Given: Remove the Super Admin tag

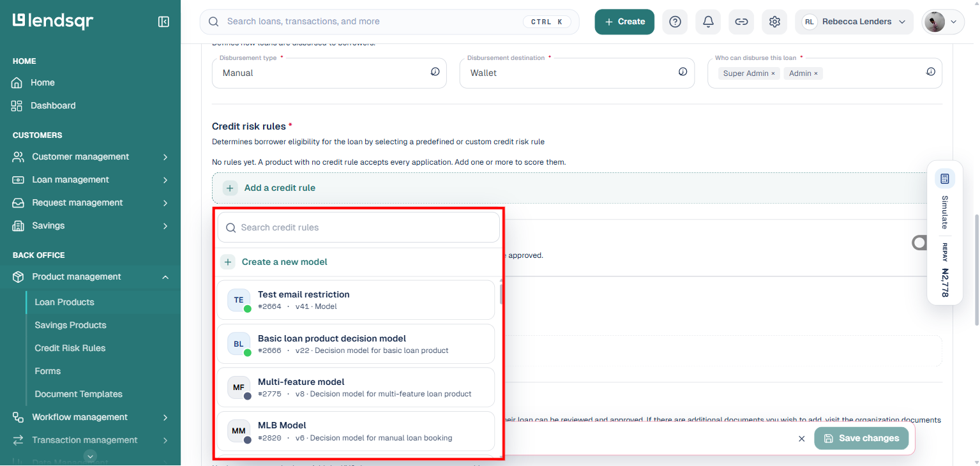Looking at the screenshot, I should 773,73.
